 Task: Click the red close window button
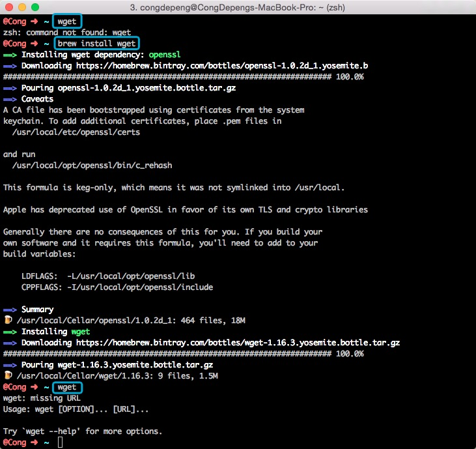coord(9,7)
